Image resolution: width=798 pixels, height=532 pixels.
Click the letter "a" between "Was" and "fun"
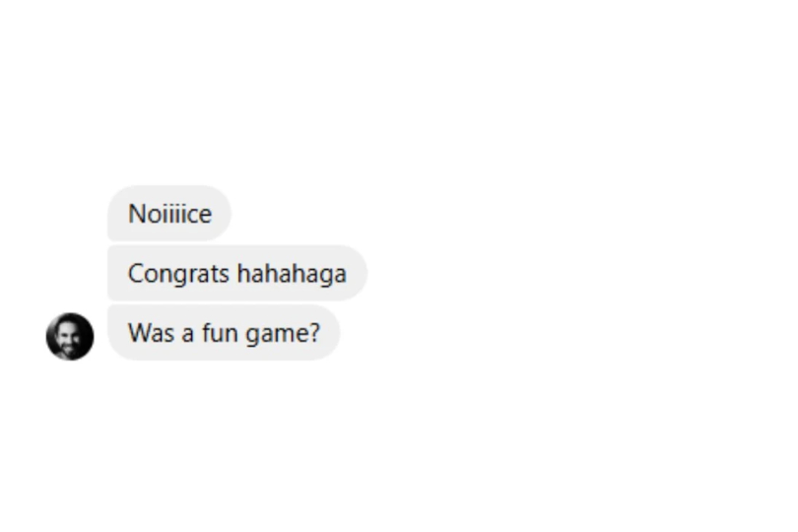tap(188, 335)
